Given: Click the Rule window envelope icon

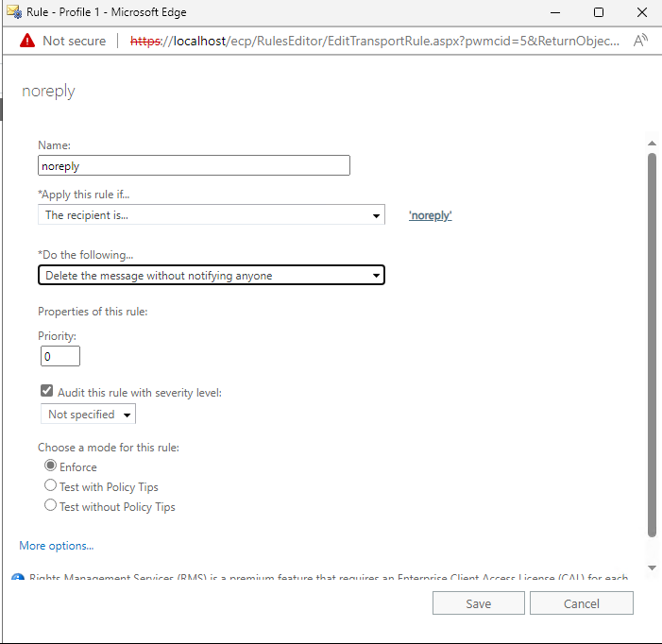Looking at the screenshot, I should pyautogui.click(x=13, y=12).
